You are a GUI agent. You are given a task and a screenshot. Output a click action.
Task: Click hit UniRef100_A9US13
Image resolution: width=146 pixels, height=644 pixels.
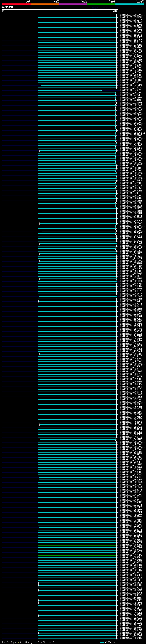[131, 583]
